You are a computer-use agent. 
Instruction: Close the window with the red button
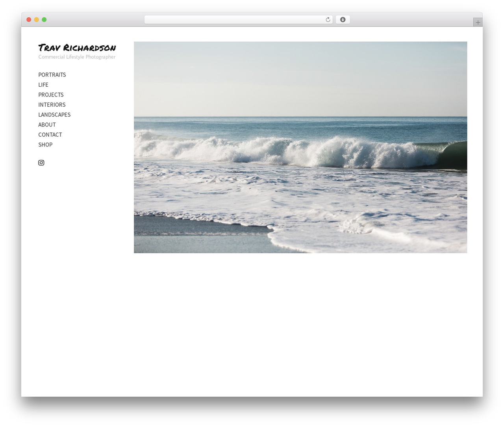click(x=29, y=20)
